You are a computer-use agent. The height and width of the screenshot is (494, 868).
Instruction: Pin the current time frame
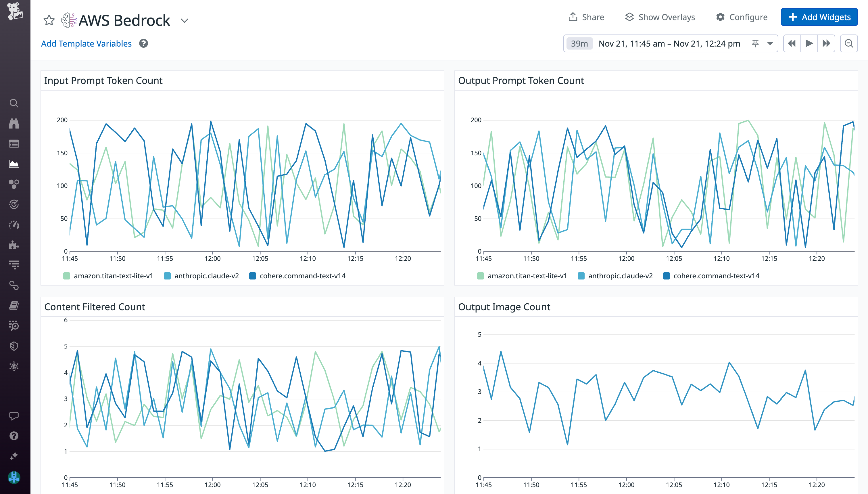[x=755, y=43]
